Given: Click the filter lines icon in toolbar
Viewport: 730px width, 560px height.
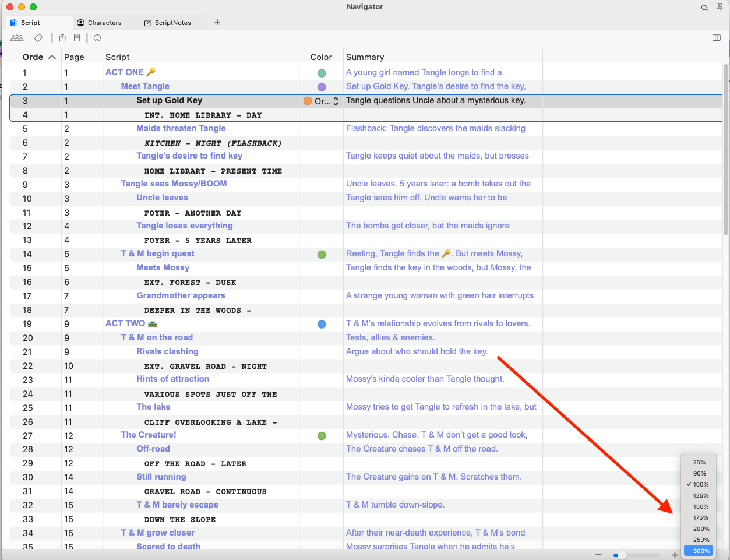Looking at the screenshot, I should (97, 38).
